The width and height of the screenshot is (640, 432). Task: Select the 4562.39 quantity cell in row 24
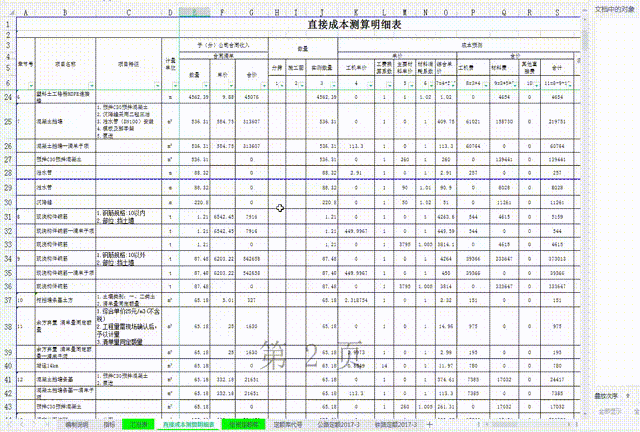pyautogui.click(x=195, y=97)
